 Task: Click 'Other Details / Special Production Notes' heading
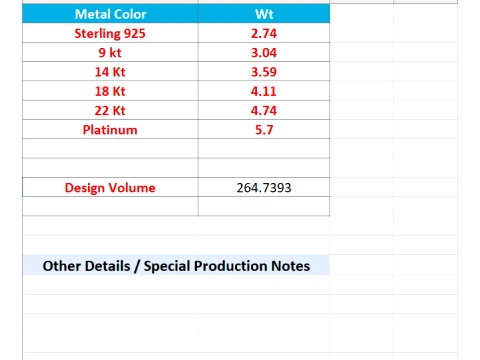click(176, 266)
